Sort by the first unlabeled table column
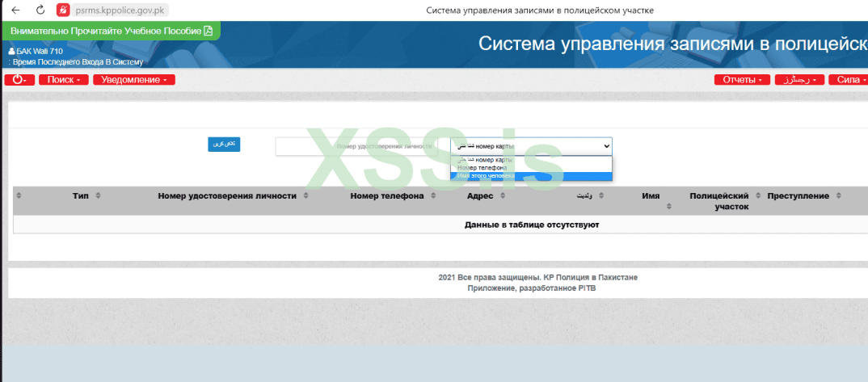The height and width of the screenshot is (382, 868). coord(19,195)
